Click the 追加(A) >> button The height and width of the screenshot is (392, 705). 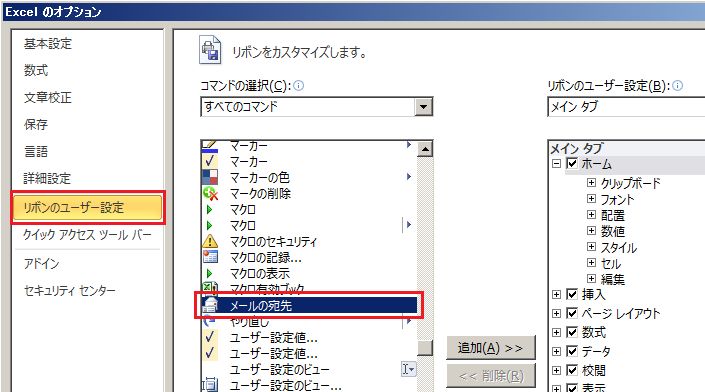[491, 347]
